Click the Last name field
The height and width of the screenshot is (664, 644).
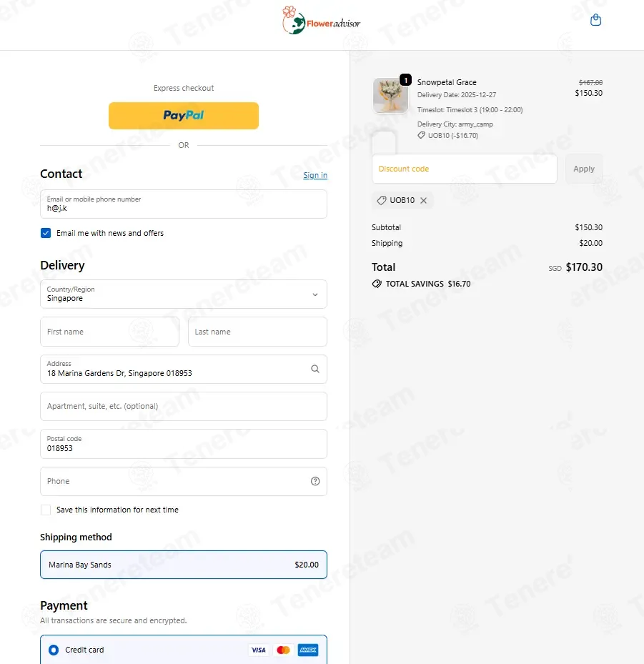coord(257,332)
